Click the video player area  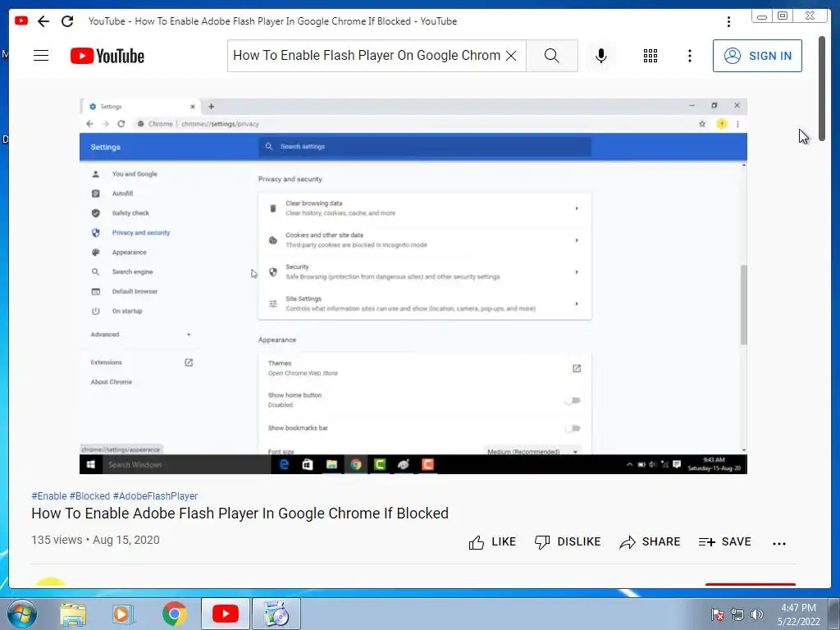pyautogui.click(x=413, y=286)
